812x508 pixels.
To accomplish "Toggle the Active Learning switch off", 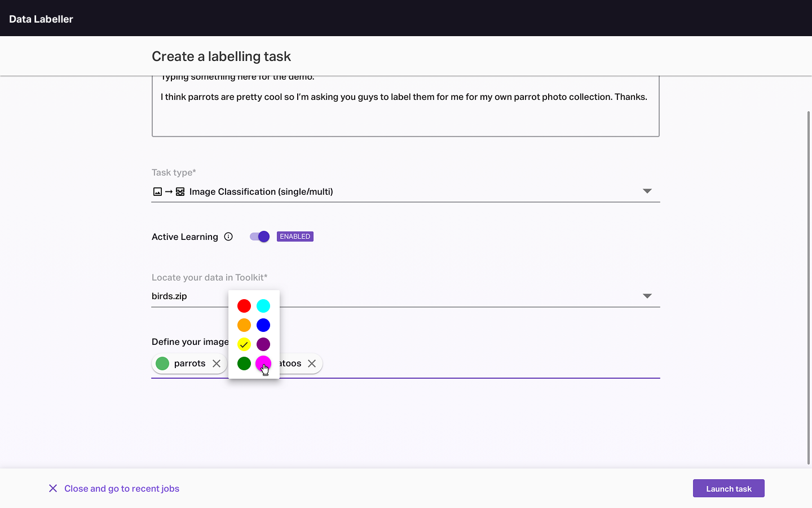I will tap(260, 237).
